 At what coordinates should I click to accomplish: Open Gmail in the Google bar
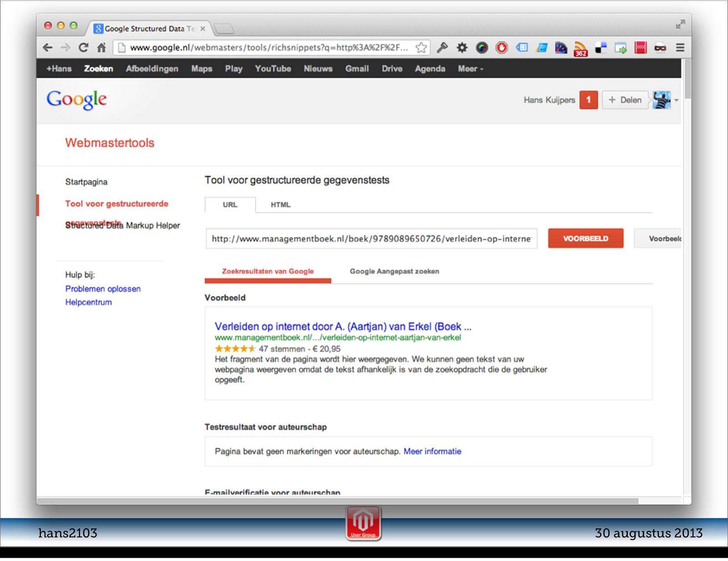pyautogui.click(x=357, y=69)
